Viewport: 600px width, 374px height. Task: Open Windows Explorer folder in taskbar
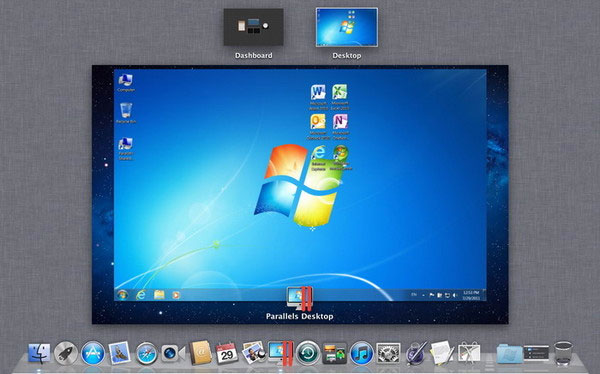click(x=159, y=295)
